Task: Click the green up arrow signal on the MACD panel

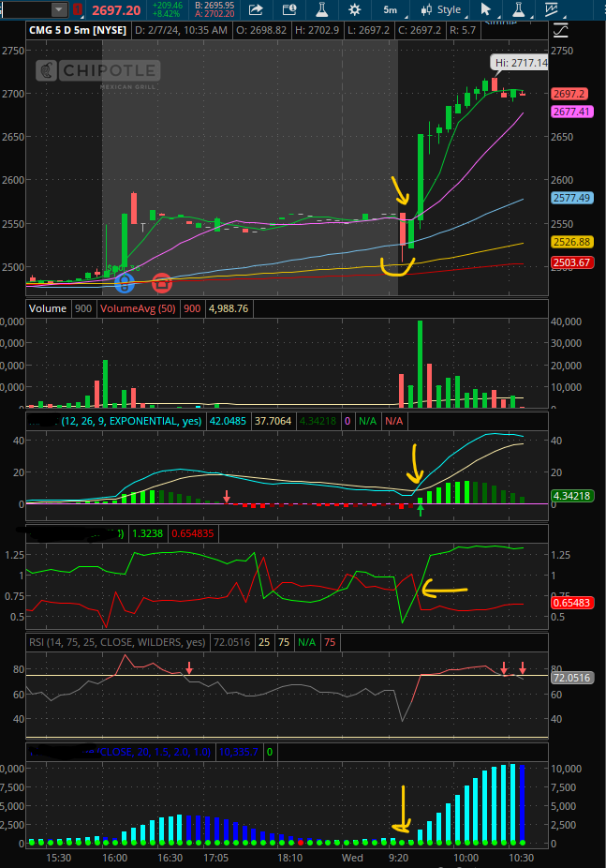Action: (x=421, y=511)
